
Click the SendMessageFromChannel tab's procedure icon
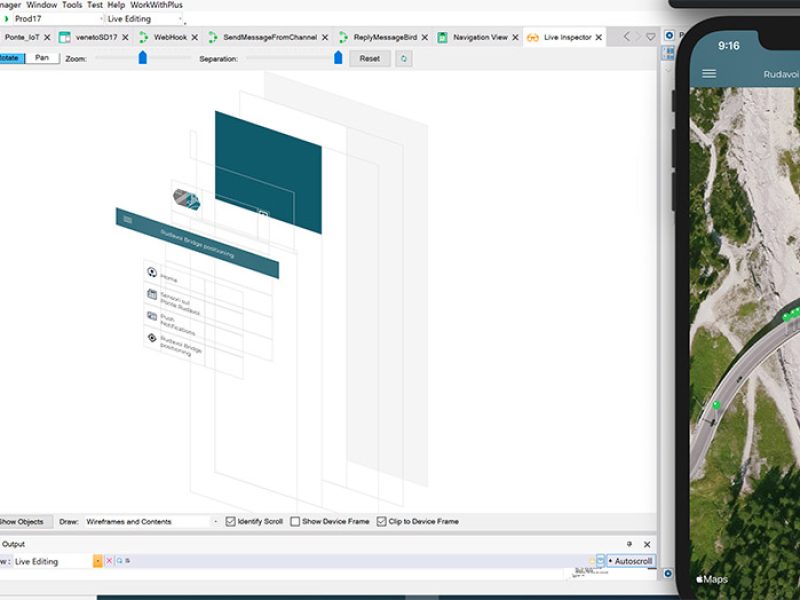pos(213,37)
